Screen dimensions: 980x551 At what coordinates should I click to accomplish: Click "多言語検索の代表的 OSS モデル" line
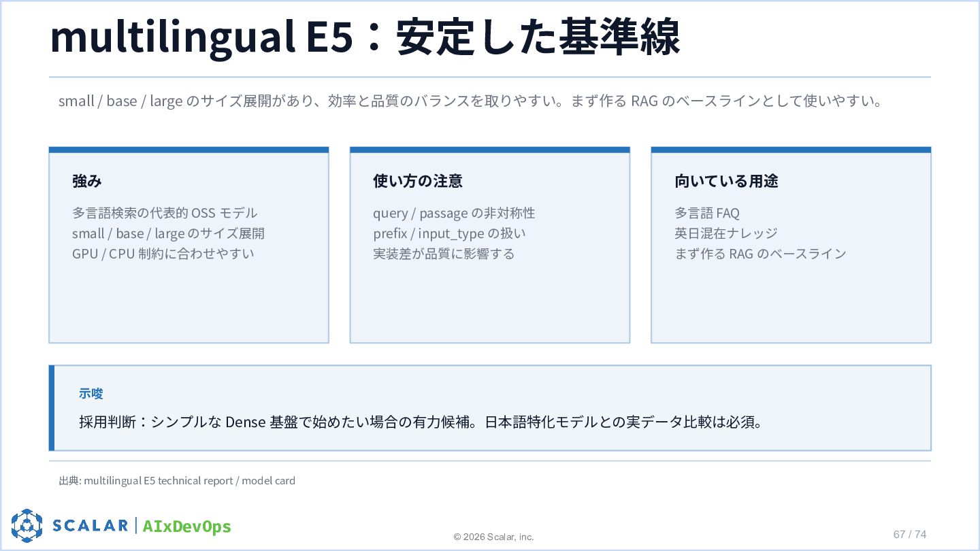click(165, 213)
